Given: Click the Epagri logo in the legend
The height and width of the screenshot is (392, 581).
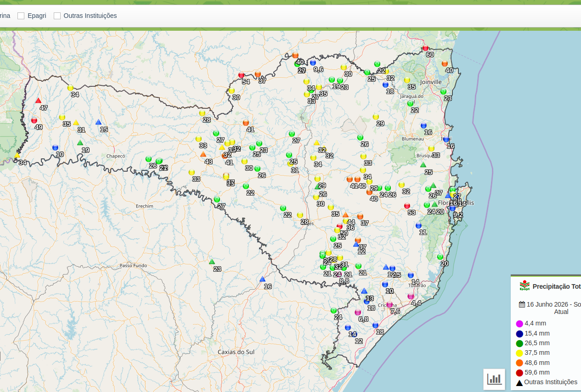Looking at the screenshot, I should coord(525,286).
